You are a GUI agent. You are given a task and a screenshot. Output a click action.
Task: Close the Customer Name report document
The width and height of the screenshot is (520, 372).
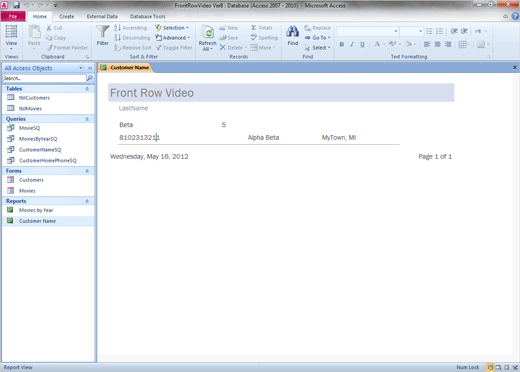[x=515, y=67]
